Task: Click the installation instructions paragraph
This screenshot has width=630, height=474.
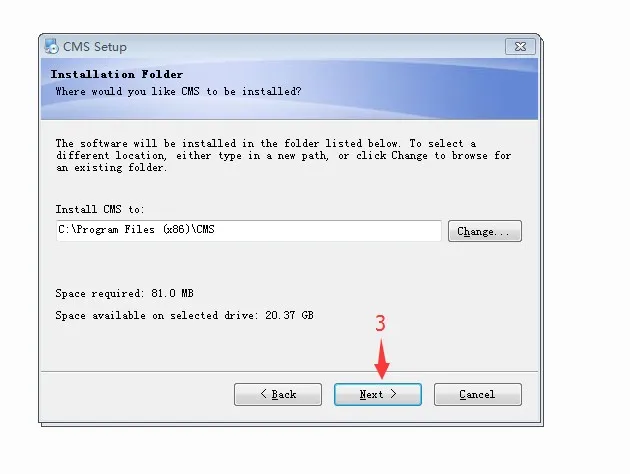Action: 283,155
